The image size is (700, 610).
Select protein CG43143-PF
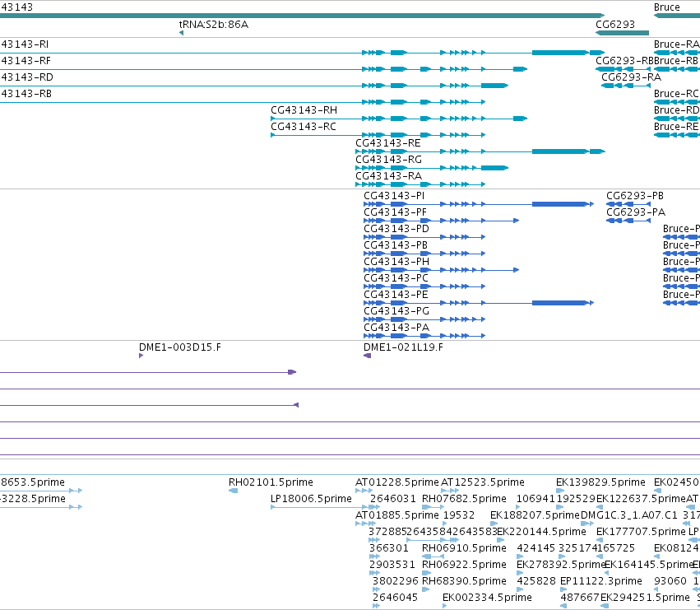click(x=395, y=212)
